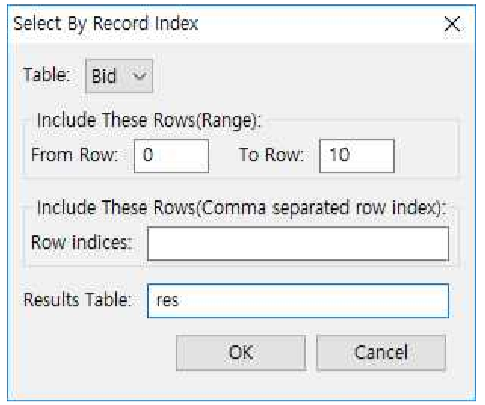Click the chevron arrow of Table combo box
Screen dimensions: 485x405
tap(139, 76)
